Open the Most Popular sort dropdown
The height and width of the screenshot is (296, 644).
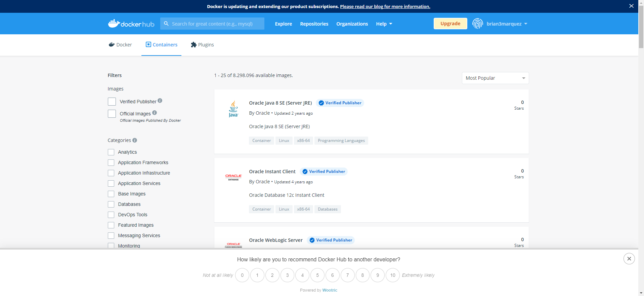[495, 78]
